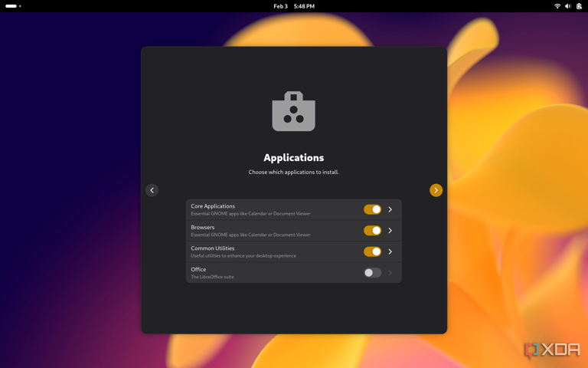This screenshot has height=368, width=588.
Task: Click the Applications heading
Action: 294,158
